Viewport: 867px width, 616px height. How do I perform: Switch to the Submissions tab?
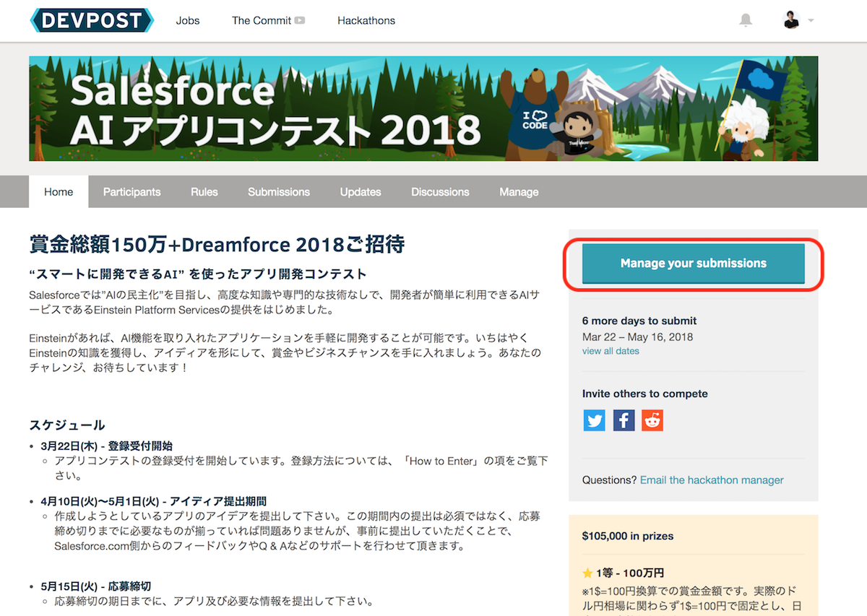pos(279,191)
